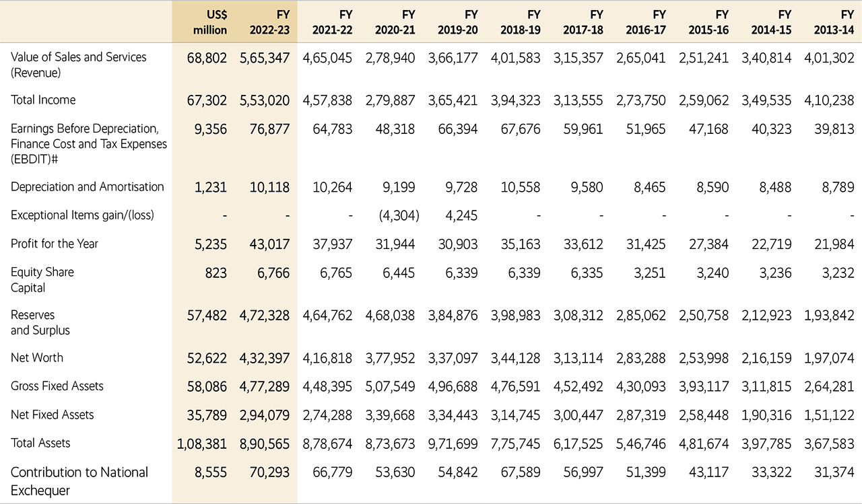Viewport: 862px width, 504px height.
Task: Select reserves value 57,482
Action: [x=207, y=316]
